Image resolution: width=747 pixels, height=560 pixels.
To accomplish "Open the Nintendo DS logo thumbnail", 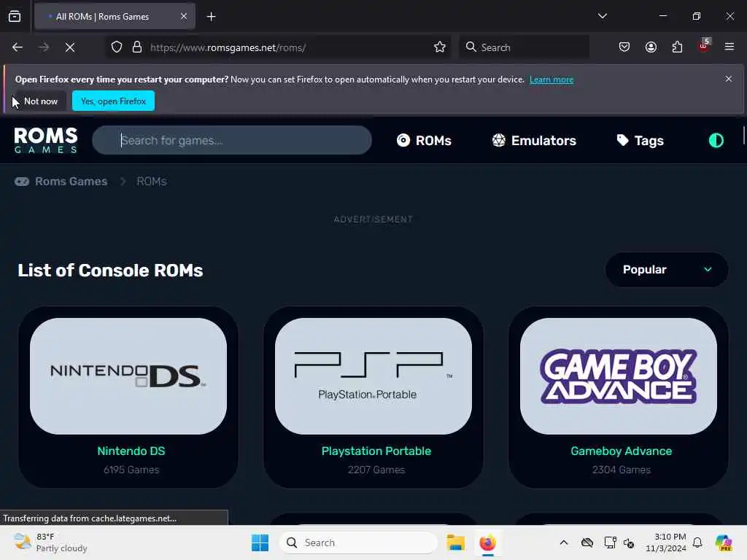I will (x=128, y=376).
